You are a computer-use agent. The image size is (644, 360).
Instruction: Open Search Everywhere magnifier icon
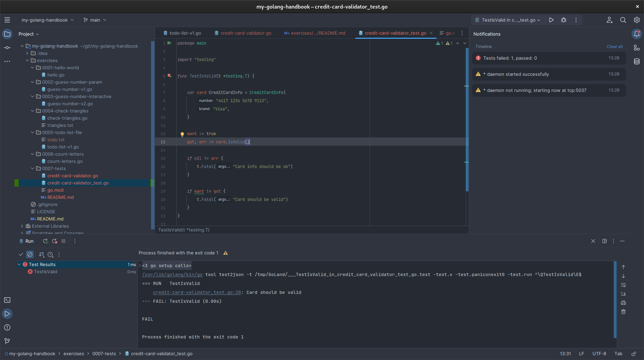coord(623,20)
